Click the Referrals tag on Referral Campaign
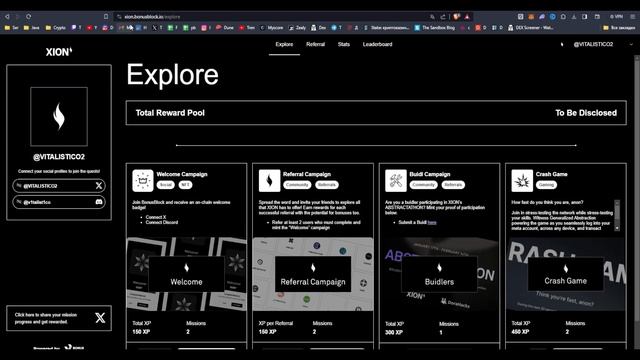Image resolution: width=640 pixels, height=360 pixels. click(327, 185)
